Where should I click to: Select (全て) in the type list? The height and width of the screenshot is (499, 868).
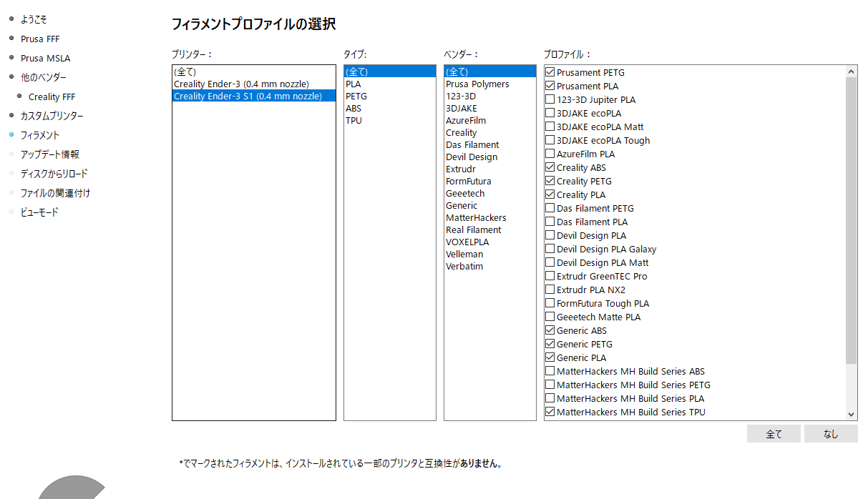(x=390, y=71)
